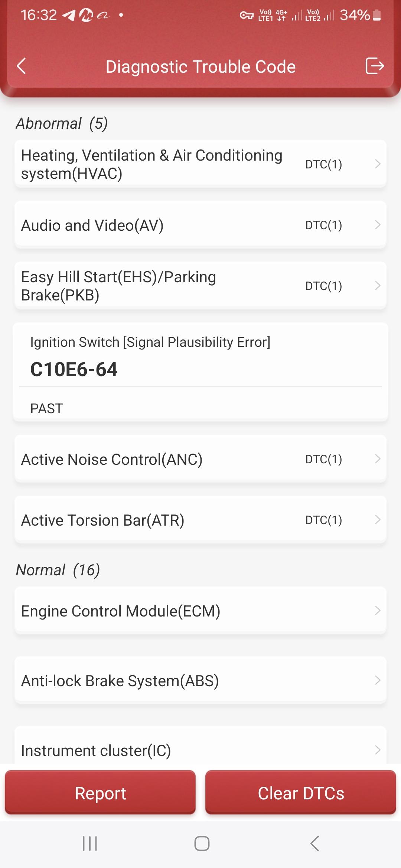Open Android recent apps navigation button
This screenshot has height=868, width=401.
coord(90,843)
